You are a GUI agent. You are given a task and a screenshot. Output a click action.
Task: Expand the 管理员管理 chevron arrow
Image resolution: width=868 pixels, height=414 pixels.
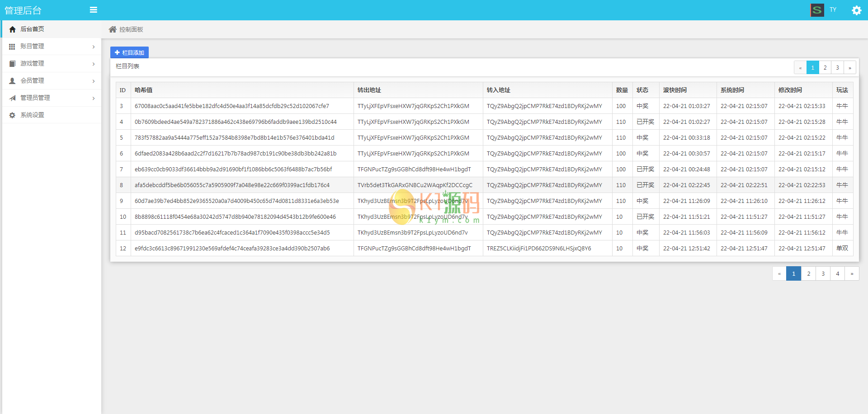(x=94, y=99)
